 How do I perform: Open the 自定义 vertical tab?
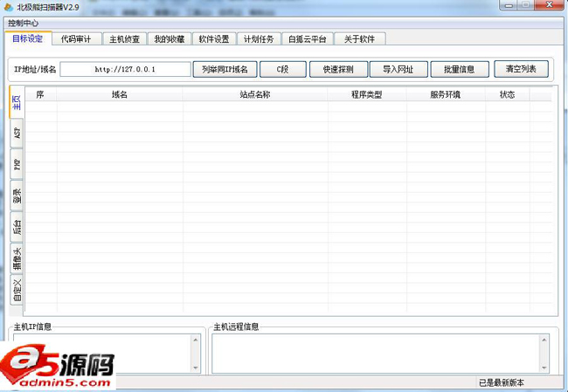(x=17, y=290)
